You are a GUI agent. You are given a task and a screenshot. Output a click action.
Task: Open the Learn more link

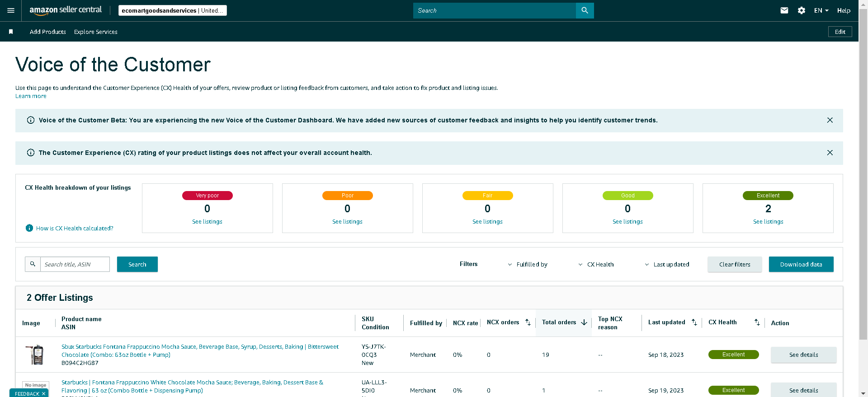tap(31, 96)
